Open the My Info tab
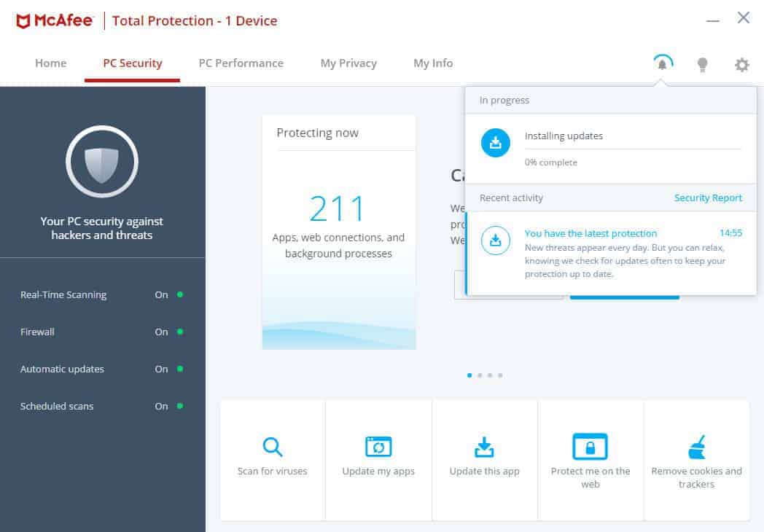Viewport: 764px width, 532px height. tap(433, 63)
